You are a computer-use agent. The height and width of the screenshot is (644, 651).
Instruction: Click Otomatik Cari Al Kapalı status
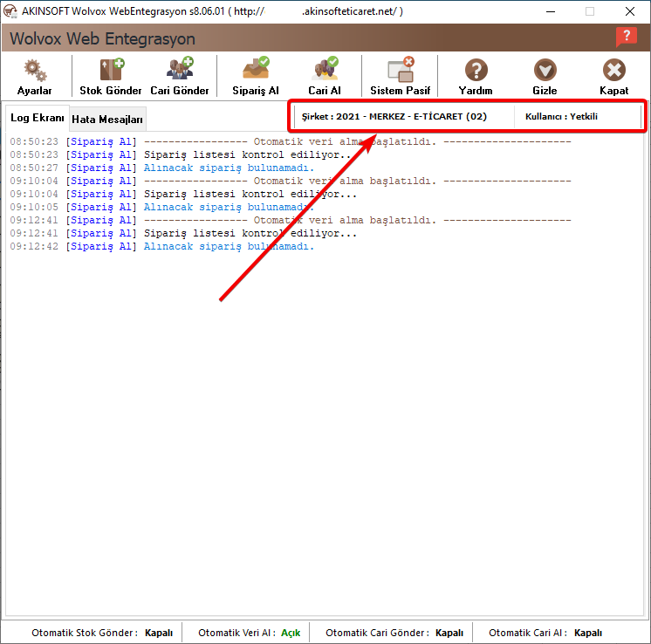tap(545, 633)
